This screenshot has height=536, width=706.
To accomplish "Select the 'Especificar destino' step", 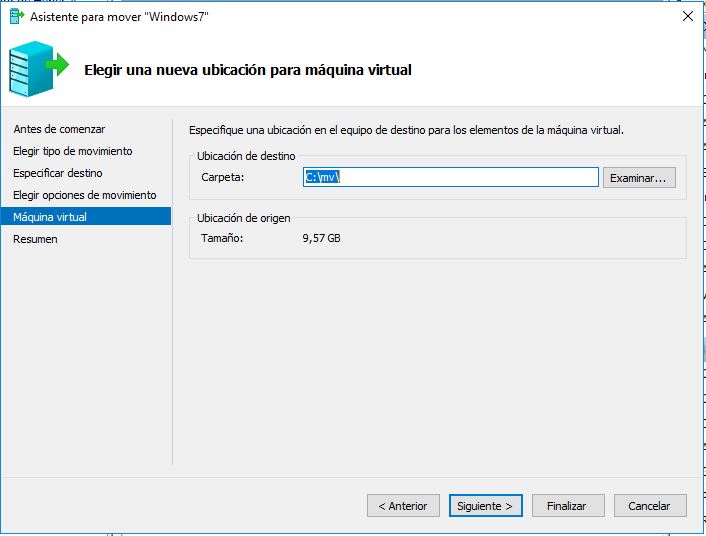I will 58,173.
